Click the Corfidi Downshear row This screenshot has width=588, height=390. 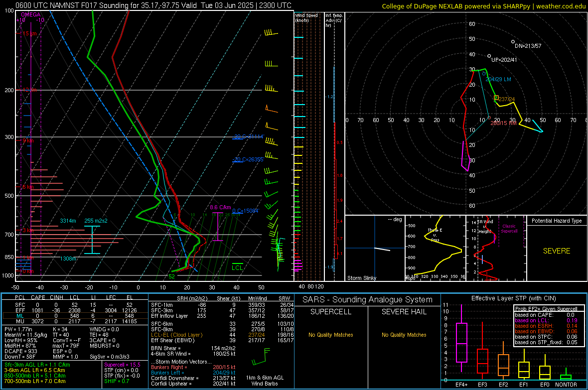click(x=193, y=378)
